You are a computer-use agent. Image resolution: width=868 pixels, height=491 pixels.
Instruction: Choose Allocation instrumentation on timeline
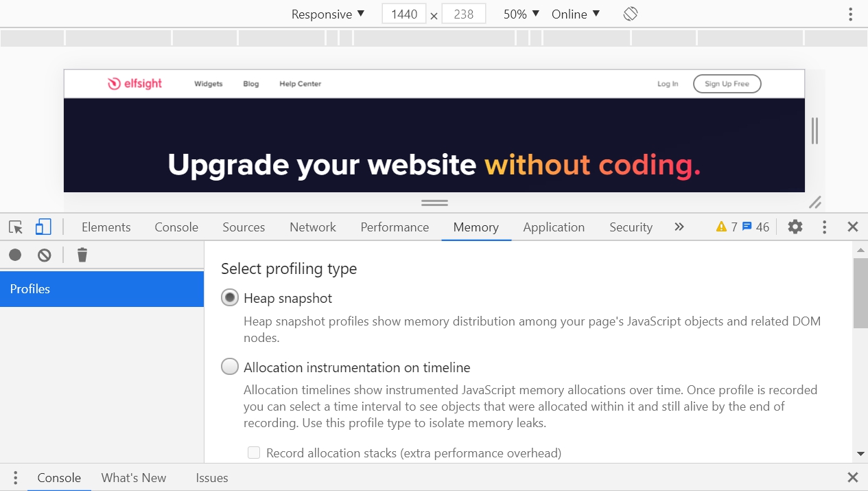pyautogui.click(x=230, y=367)
